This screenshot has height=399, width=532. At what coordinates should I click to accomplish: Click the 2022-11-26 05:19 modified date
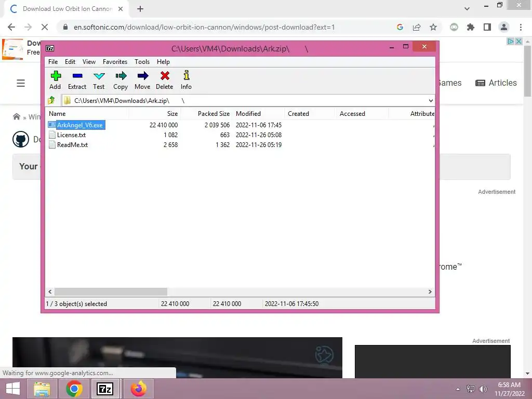(259, 144)
